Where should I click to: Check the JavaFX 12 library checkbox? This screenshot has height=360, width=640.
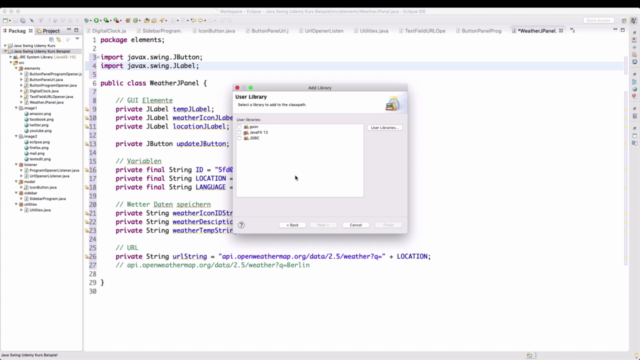pos(240,133)
